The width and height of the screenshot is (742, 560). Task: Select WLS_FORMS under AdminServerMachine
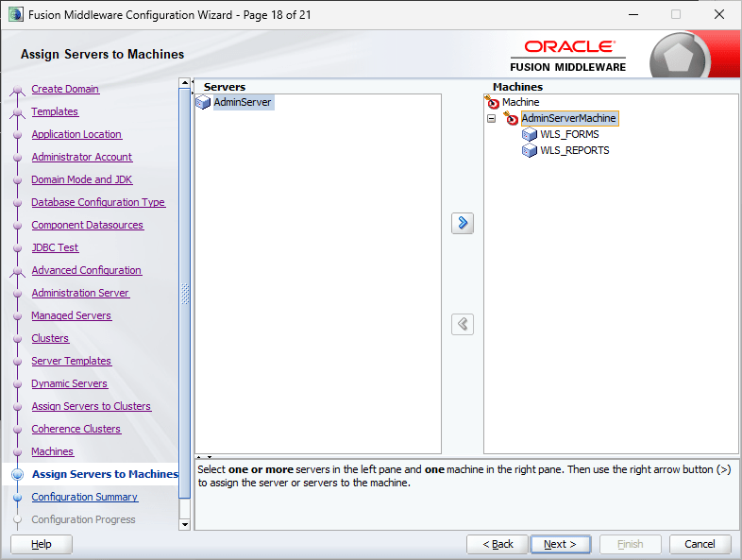click(x=569, y=134)
